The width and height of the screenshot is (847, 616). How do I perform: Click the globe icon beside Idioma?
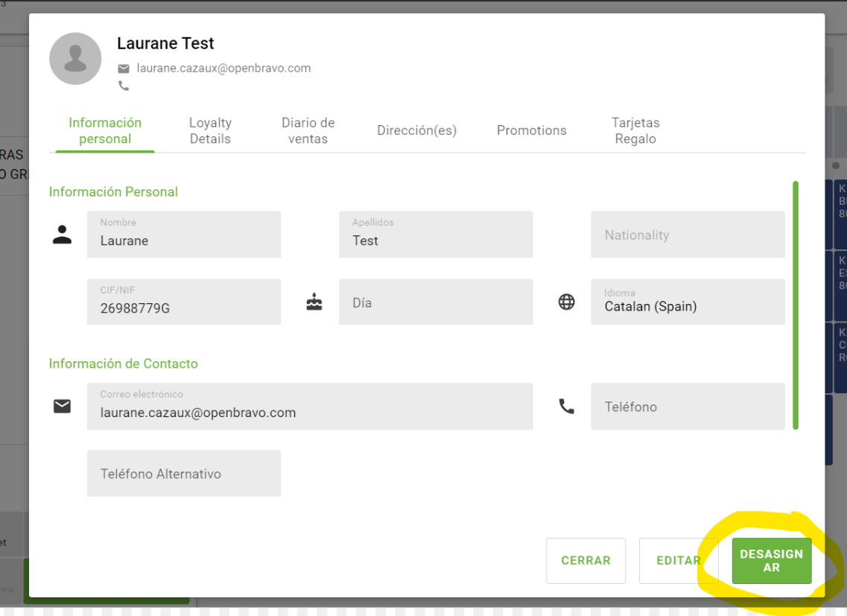coord(567,302)
